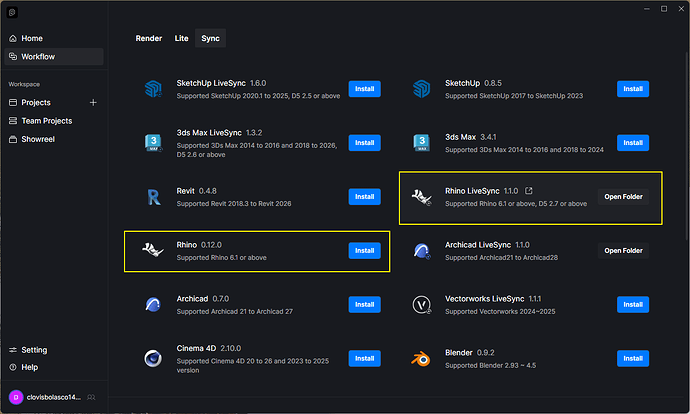690x414 pixels.
Task: Click the Archicad 0.7.0 logo icon
Action: point(153,304)
